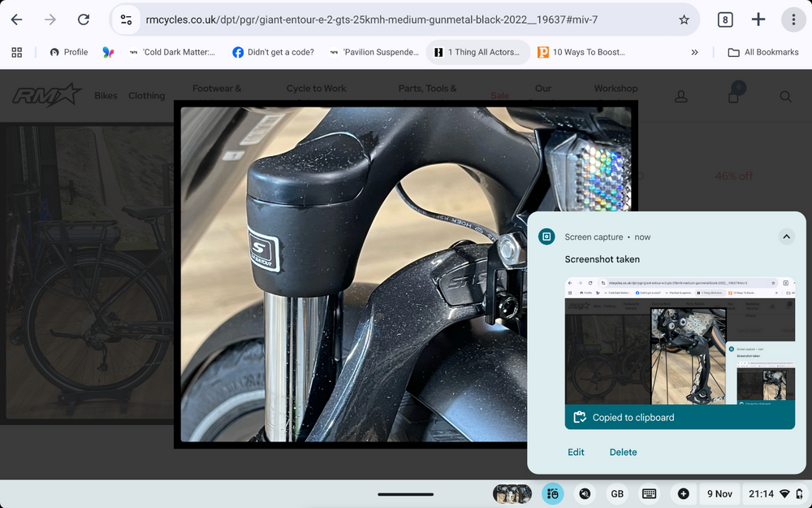Open the apps grid in bookmarks bar

[x=16, y=52]
